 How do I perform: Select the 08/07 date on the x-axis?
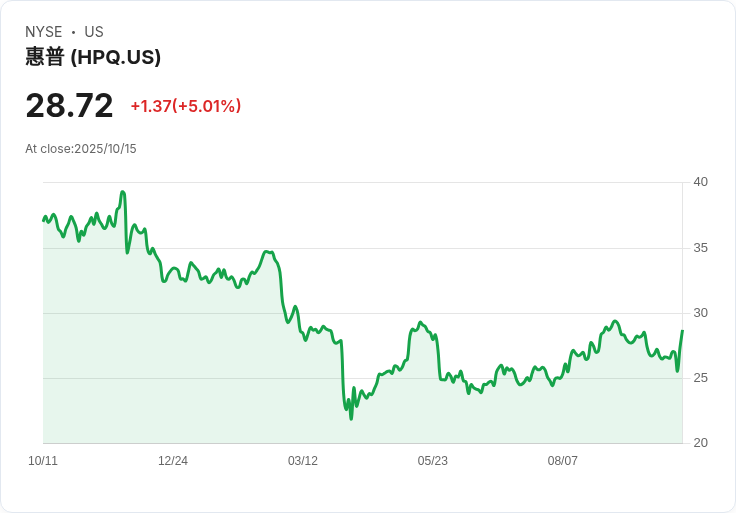563,461
